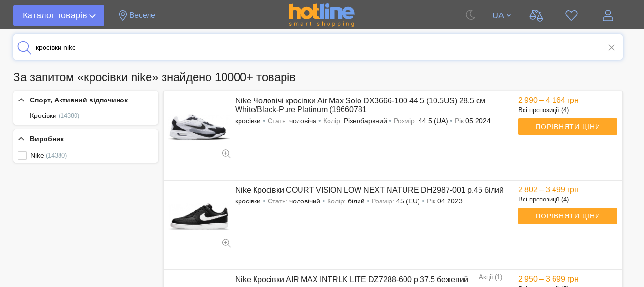Compare prices for Air Max Solo

coord(568,127)
